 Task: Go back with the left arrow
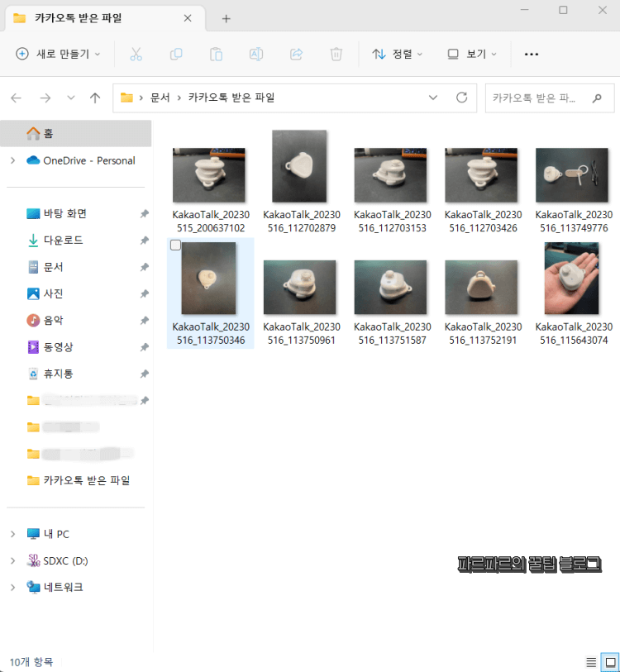pos(17,98)
